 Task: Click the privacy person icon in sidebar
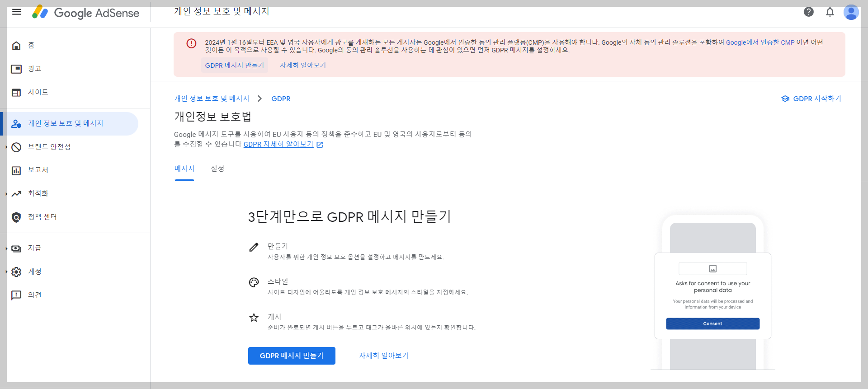coord(16,124)
